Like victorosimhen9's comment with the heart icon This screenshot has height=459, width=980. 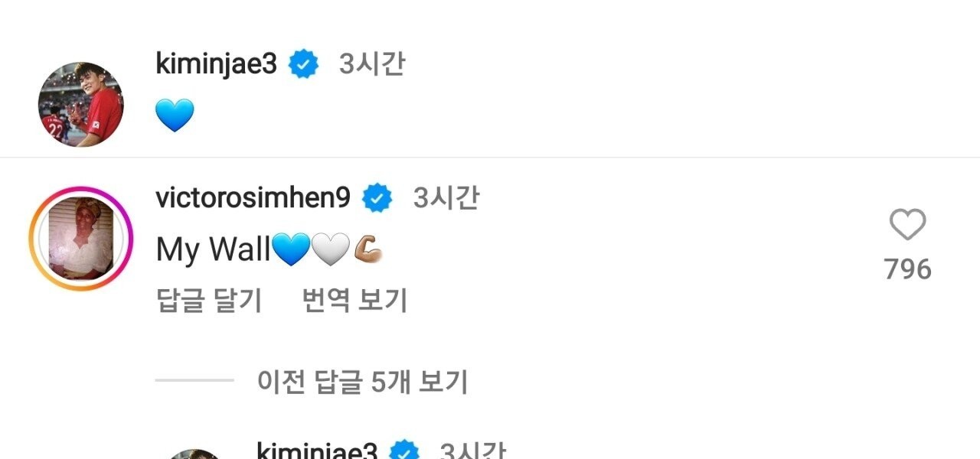pos(908,226)
